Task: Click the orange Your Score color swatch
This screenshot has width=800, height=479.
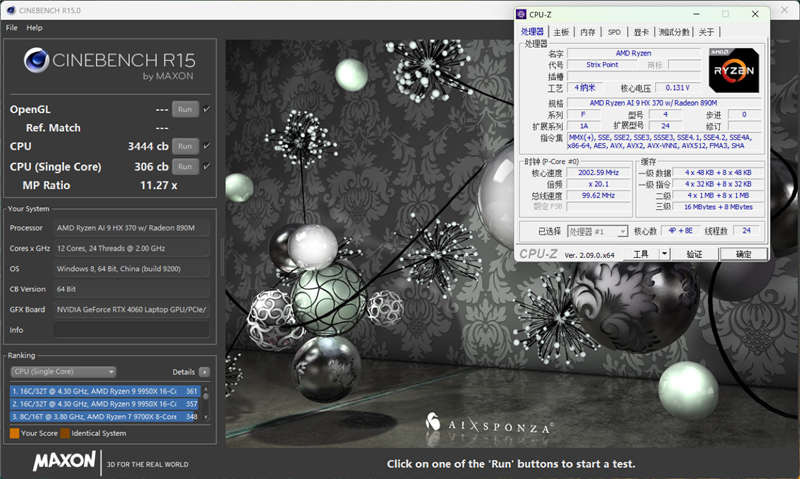Action: click(14, 433)
